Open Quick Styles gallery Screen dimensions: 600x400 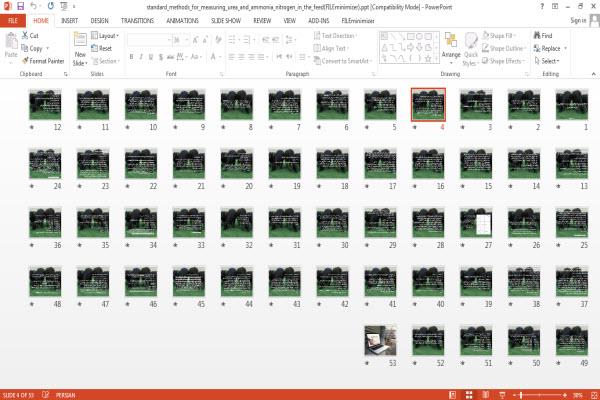pos(471,48)
